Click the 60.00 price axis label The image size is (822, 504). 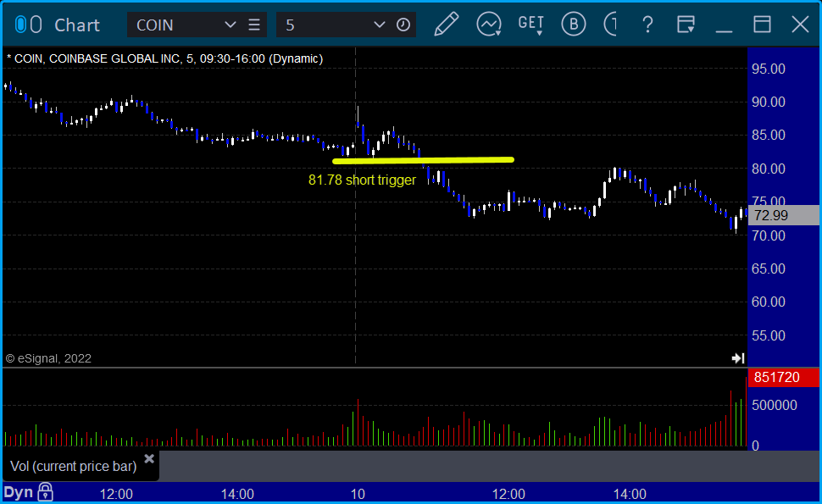click(769, 302)
